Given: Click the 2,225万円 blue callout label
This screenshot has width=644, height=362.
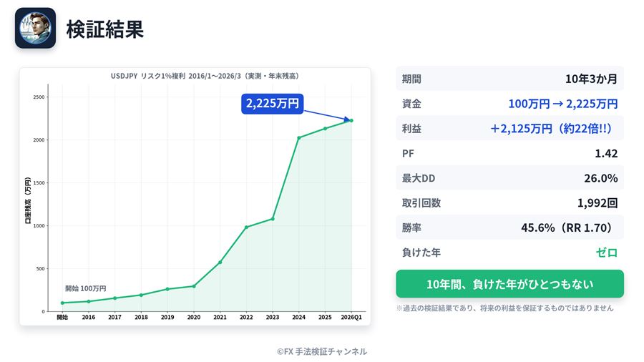Looking at the screenshot, I should point(273,104).
